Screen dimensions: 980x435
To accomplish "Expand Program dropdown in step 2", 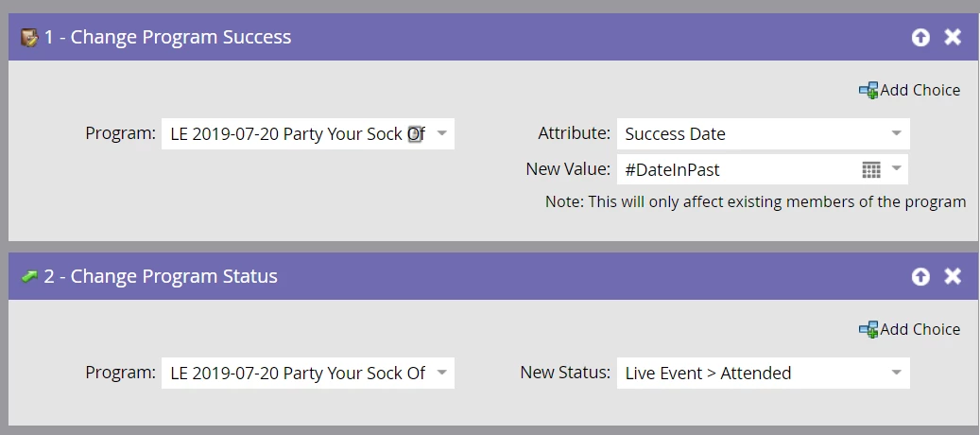I will 442,373.
